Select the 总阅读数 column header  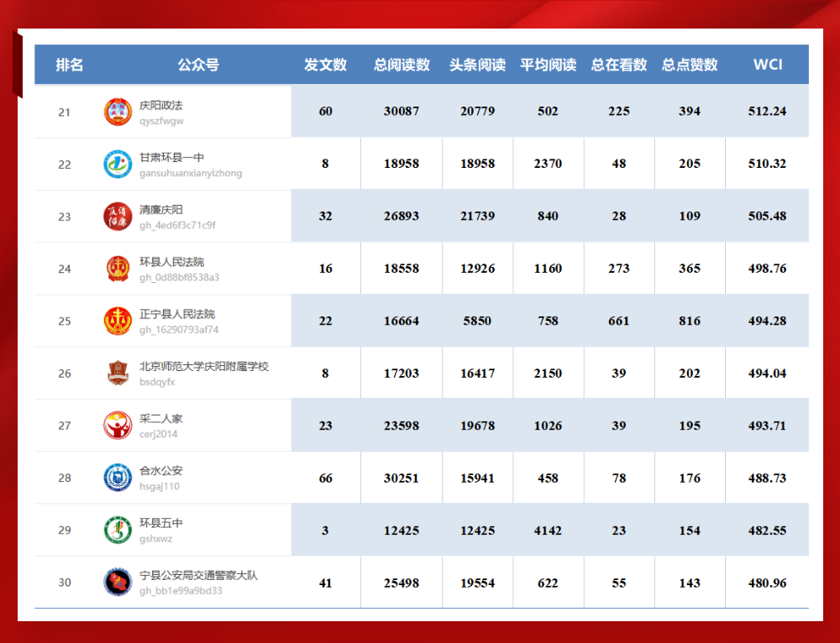point(402,65)
